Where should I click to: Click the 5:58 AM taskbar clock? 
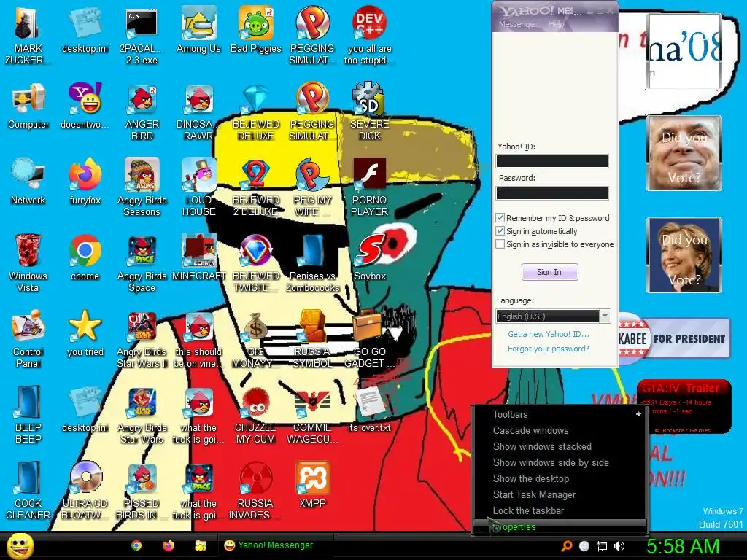[x=683, y=546]
